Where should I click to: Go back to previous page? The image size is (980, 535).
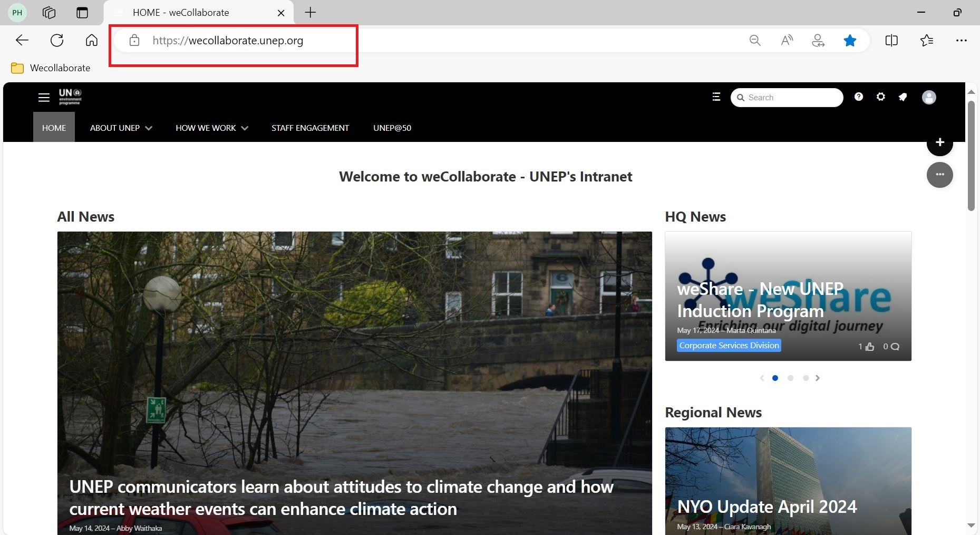(x=22, y=40)
